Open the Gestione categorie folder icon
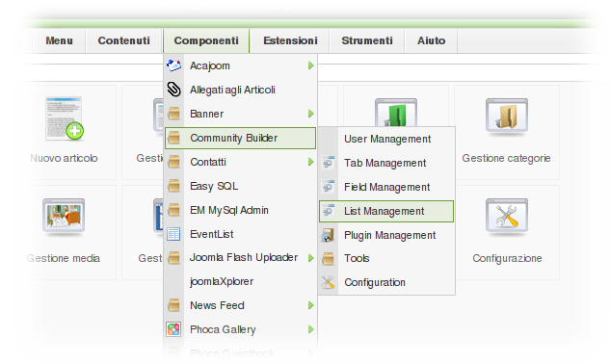610x364 pixels. click(507, 116)
